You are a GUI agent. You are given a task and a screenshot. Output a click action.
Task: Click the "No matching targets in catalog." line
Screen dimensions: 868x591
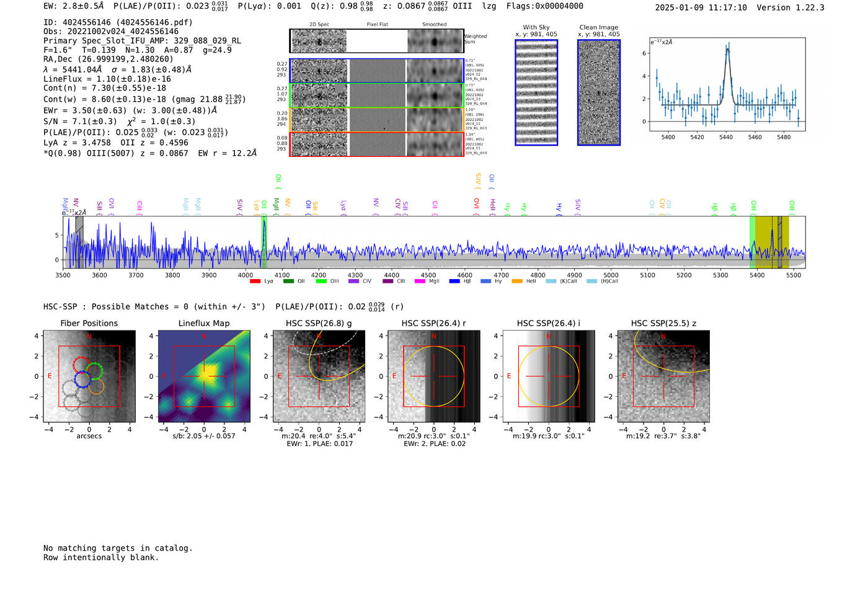coord(118,548)
